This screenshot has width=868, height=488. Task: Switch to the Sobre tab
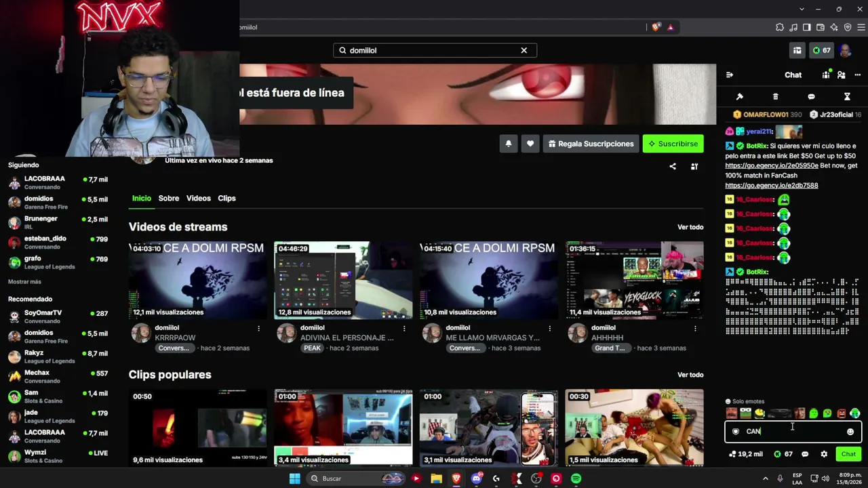[x=169, y=198]
